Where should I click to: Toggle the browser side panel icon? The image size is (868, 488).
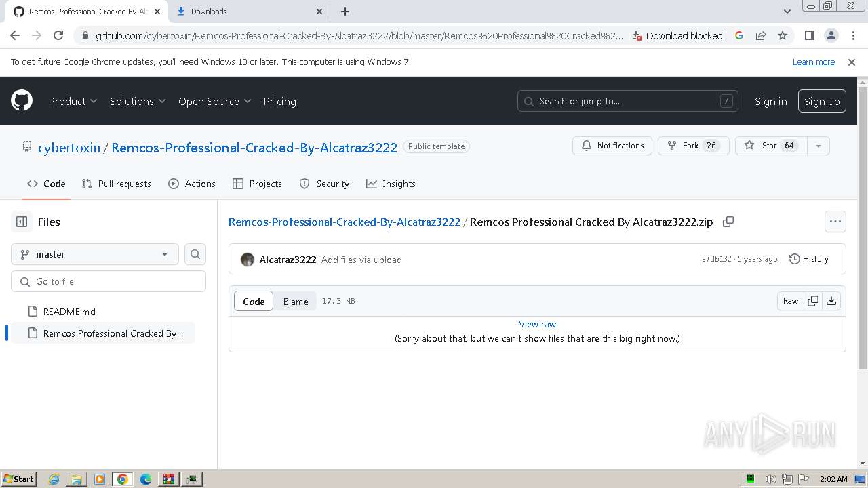click(x=809, y=35)
